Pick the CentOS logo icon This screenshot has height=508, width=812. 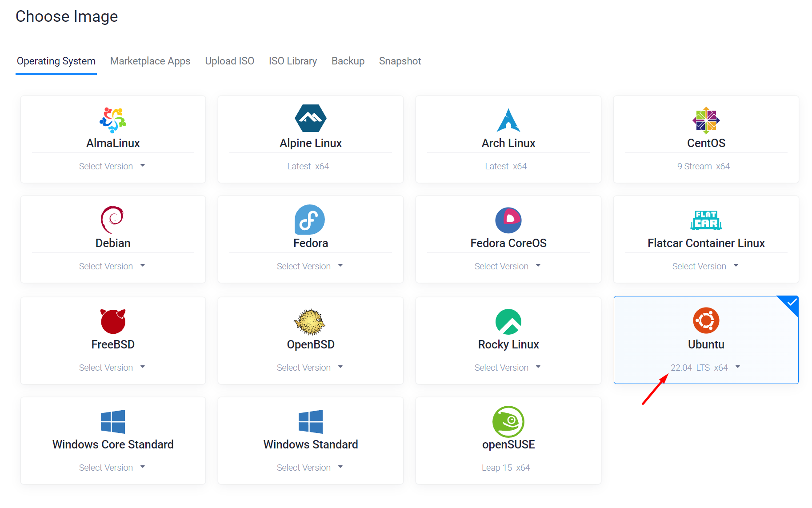[x=706, y=120]
